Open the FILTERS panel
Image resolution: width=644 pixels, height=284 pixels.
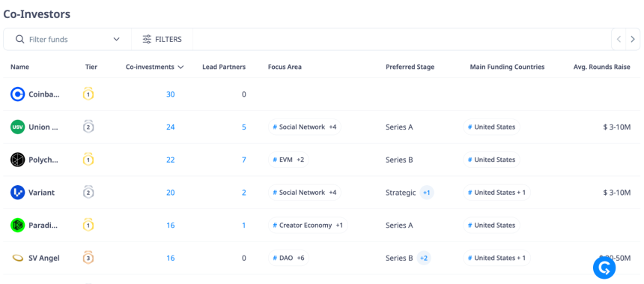coord(162,40)
